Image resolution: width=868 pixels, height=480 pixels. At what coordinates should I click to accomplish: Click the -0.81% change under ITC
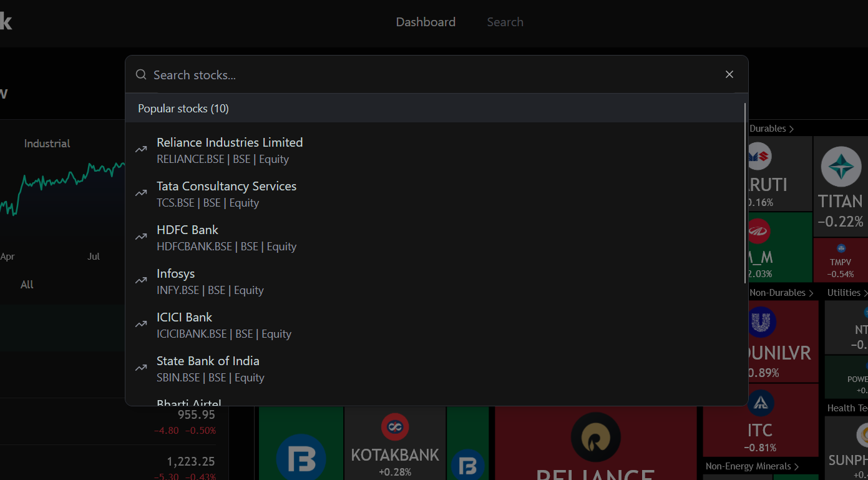[760, 448]
